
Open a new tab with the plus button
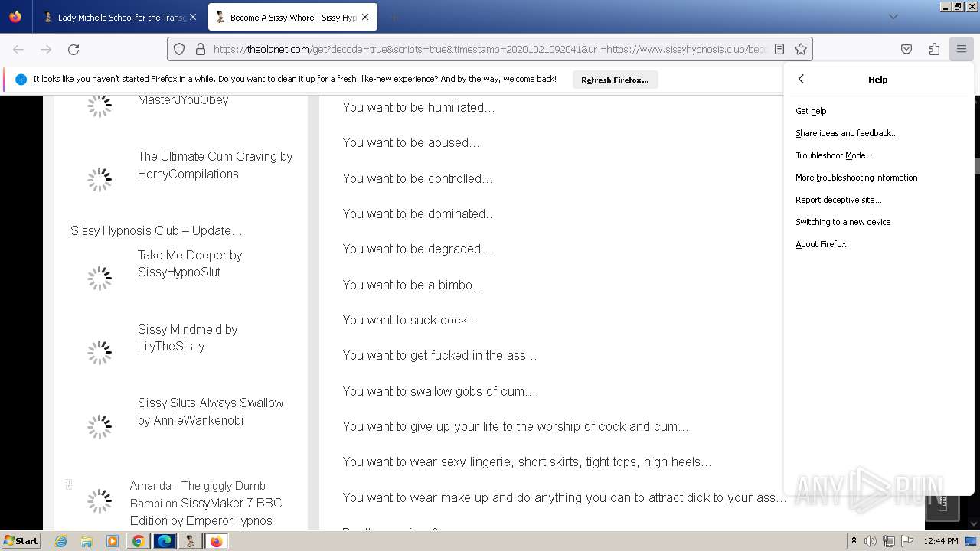(x=394, y=17)
